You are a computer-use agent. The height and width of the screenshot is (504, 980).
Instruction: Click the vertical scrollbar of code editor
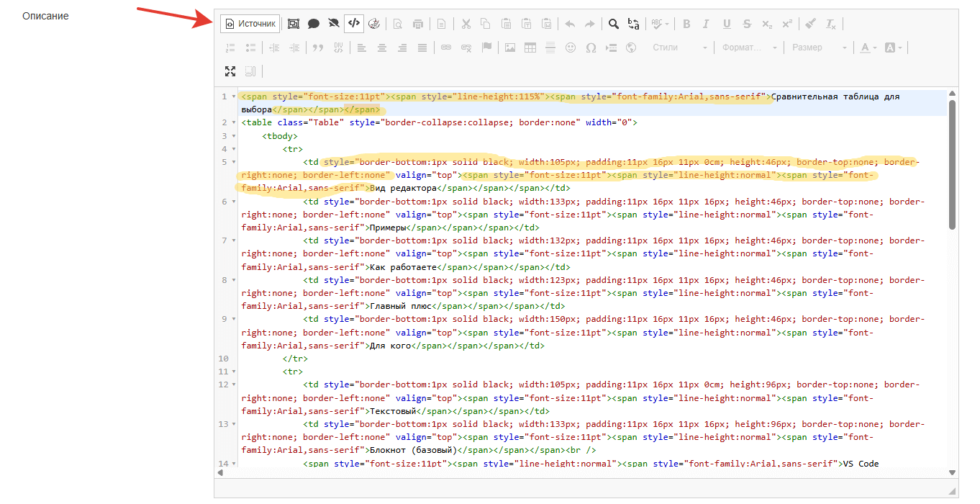click(953, 166)
